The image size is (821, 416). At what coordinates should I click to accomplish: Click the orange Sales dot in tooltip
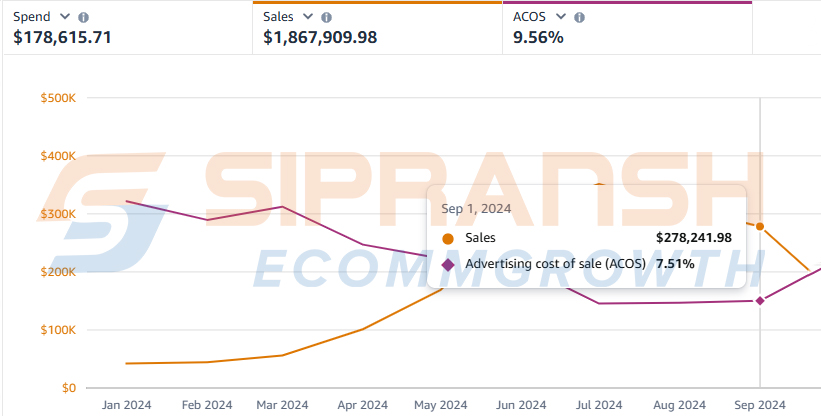448,238
